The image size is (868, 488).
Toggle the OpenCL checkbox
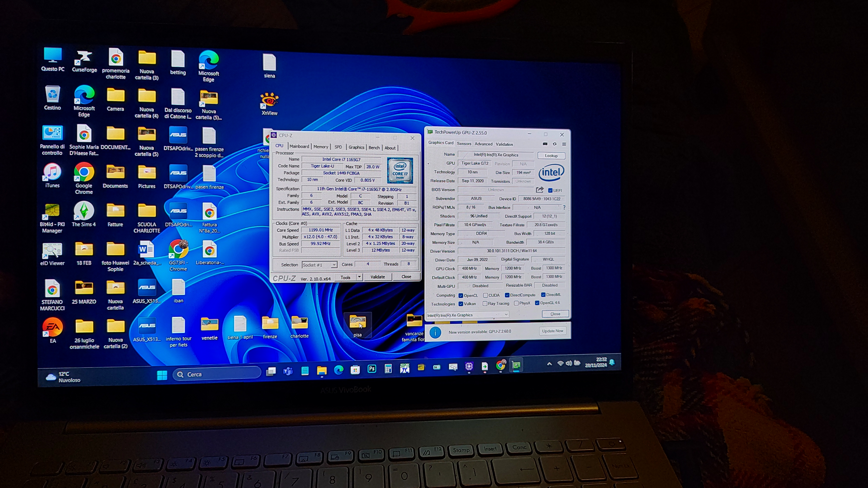pos(461,296)
